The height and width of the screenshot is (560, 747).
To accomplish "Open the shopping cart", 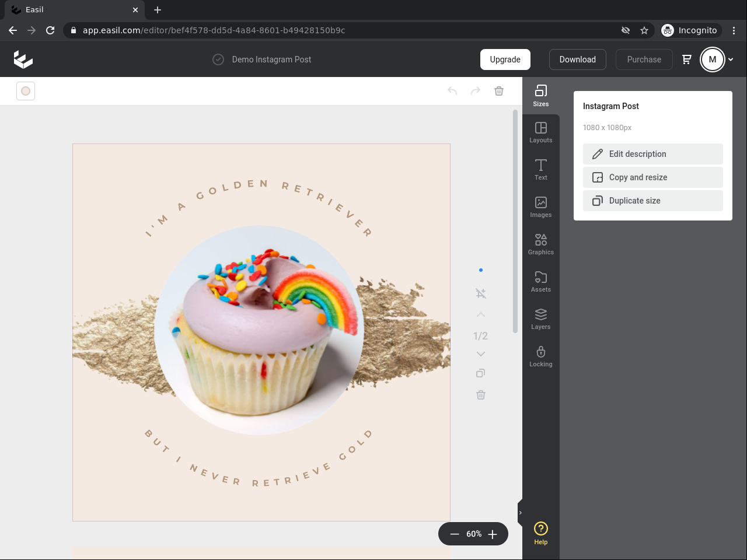I will point(687,60).
